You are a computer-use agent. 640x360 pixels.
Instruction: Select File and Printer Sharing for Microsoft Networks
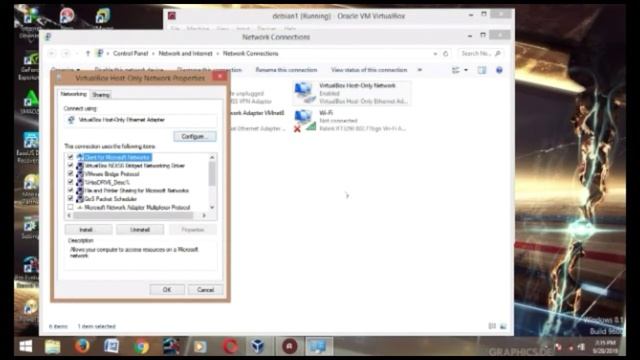tap(136, 191)
